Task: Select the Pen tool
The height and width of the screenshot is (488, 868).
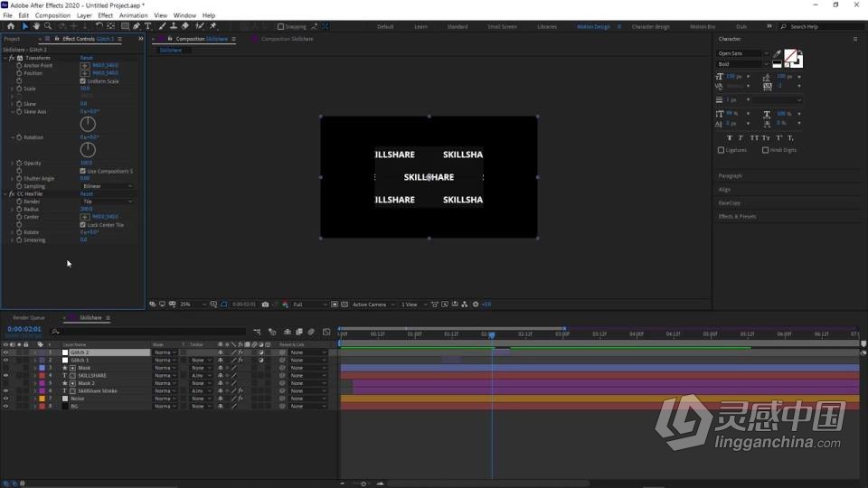Action: (x=137, y=26)
